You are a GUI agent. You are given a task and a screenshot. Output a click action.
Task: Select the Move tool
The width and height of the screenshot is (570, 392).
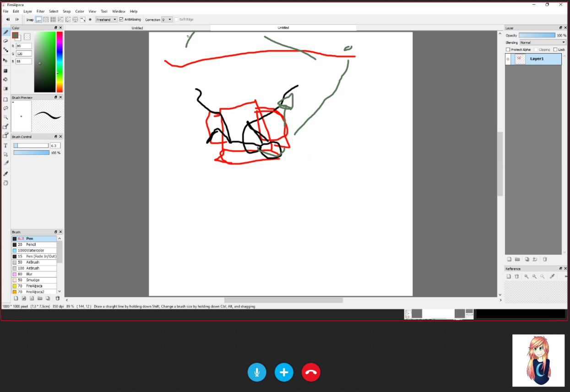(x=5, y=60)
